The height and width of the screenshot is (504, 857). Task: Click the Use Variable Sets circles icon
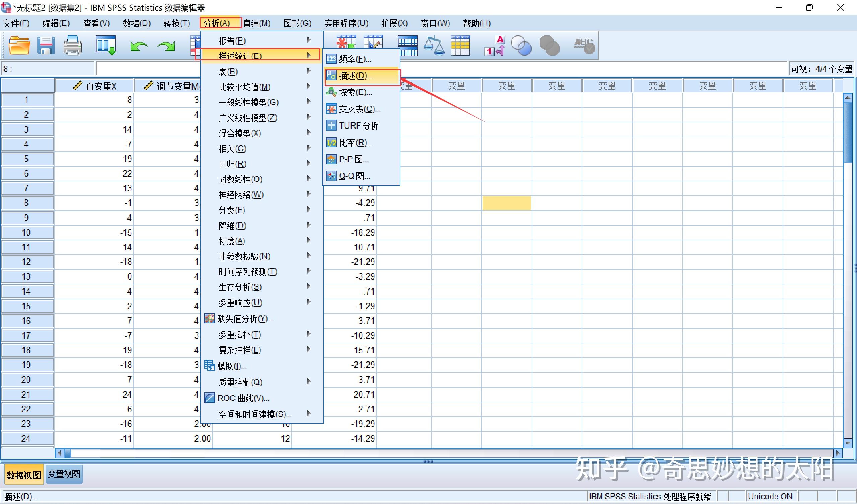coord(521,46)
